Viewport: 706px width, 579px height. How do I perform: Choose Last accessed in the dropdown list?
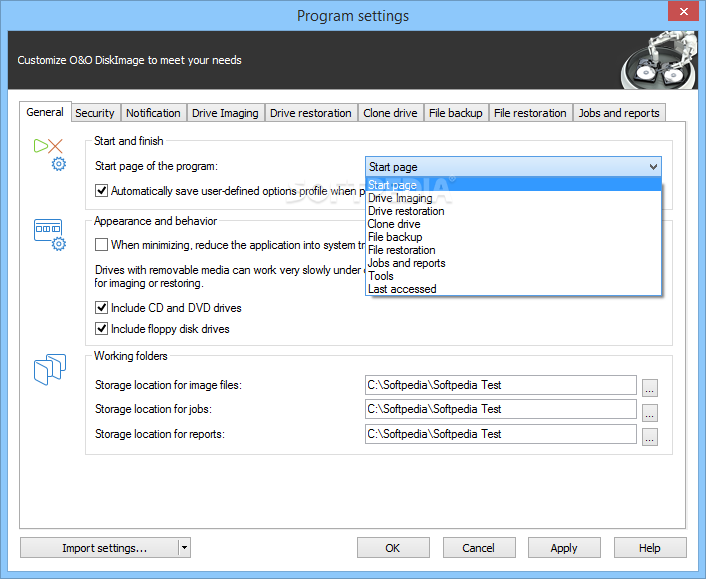513,289
